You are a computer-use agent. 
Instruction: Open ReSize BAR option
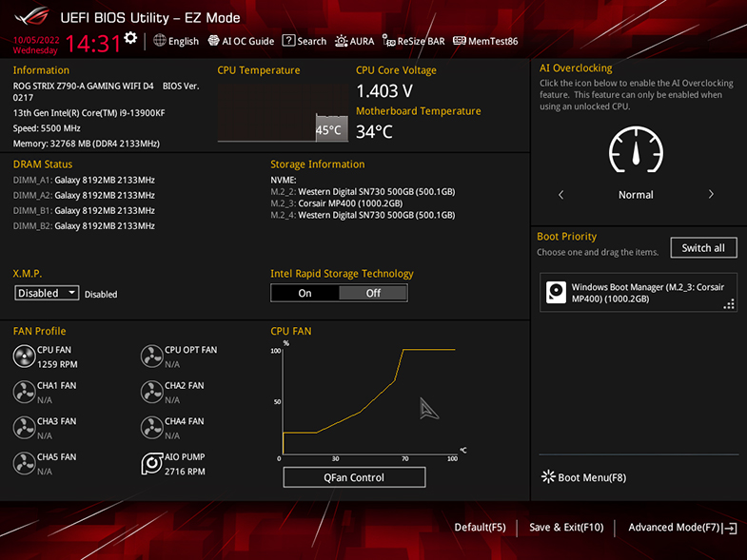pos(414,41)
